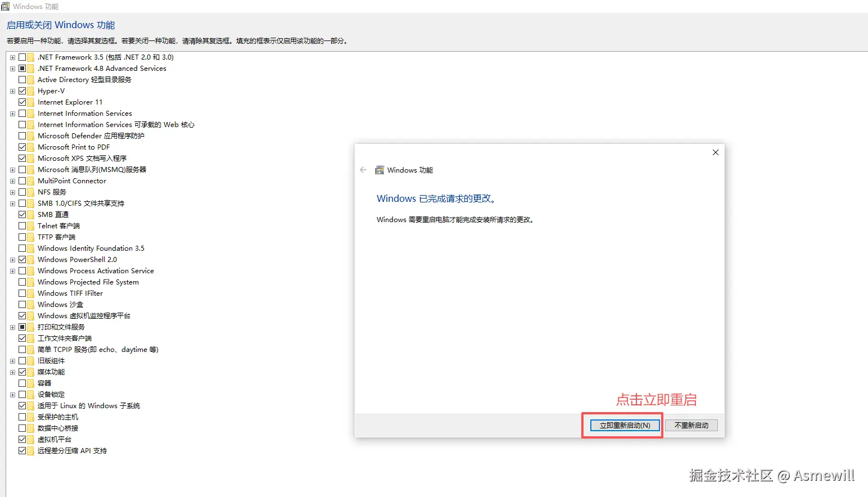Click the folder icon beside Microsoft Defender 应用程序防护

30,136
